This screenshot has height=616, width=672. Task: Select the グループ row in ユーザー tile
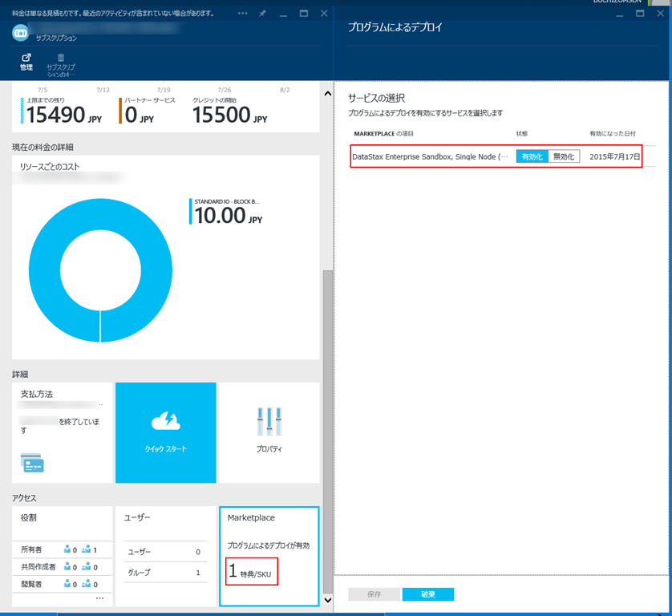pyautogui.click(x=164, y=573)
